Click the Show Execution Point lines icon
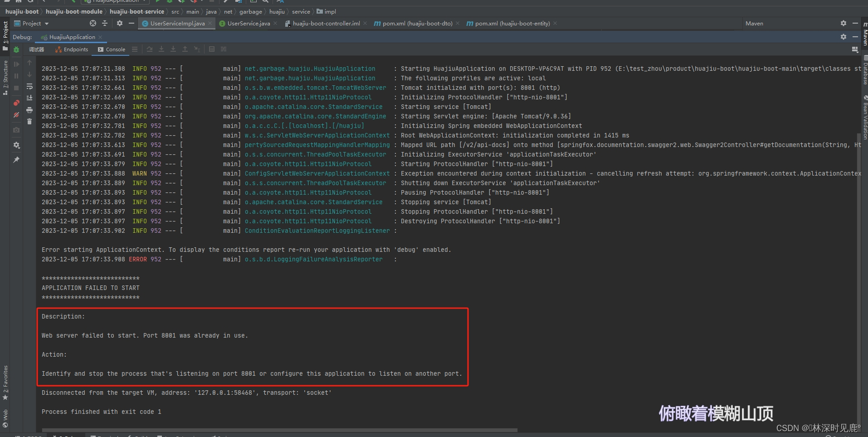This screenshot has width=868, height=437. click(135, 49)
